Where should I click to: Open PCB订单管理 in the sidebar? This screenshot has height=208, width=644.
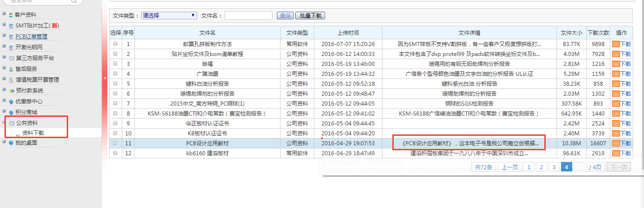click(x=31, y=37)
